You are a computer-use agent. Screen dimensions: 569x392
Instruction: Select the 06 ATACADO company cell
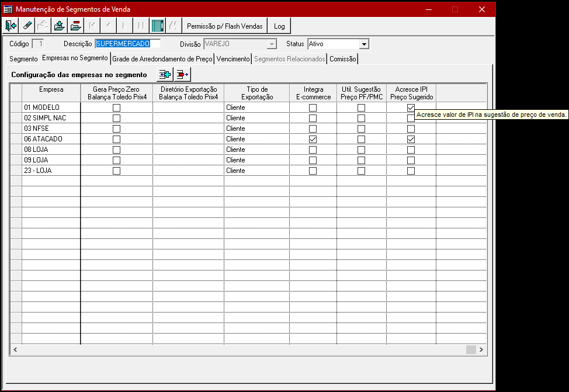tap(51, 139)
